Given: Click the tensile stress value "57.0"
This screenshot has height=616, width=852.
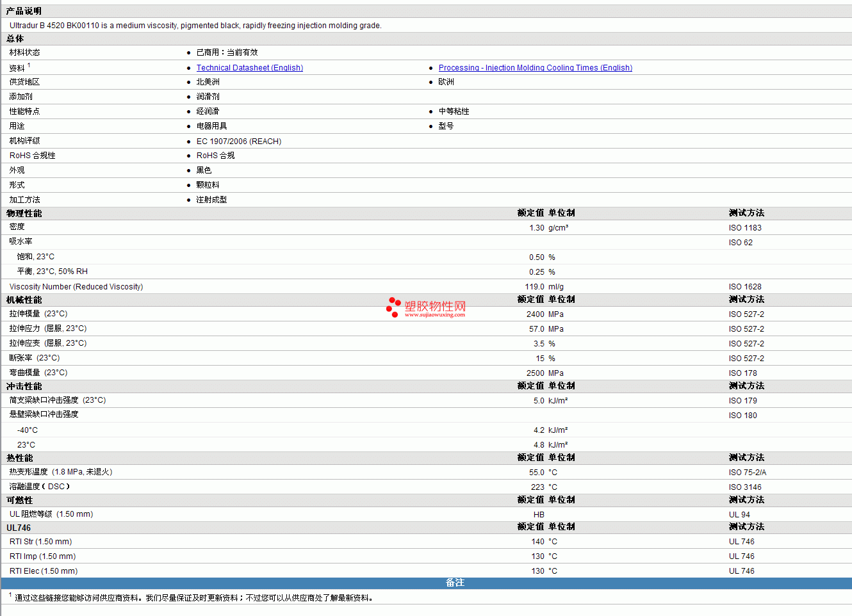Looking at the screenshot, I should point(537,329).
